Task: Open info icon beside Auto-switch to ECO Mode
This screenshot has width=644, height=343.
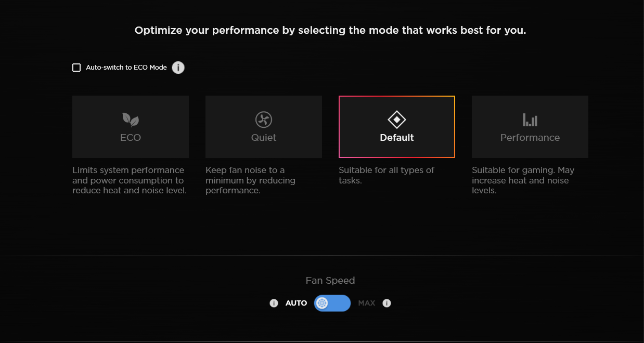Action: coord(178,68)
